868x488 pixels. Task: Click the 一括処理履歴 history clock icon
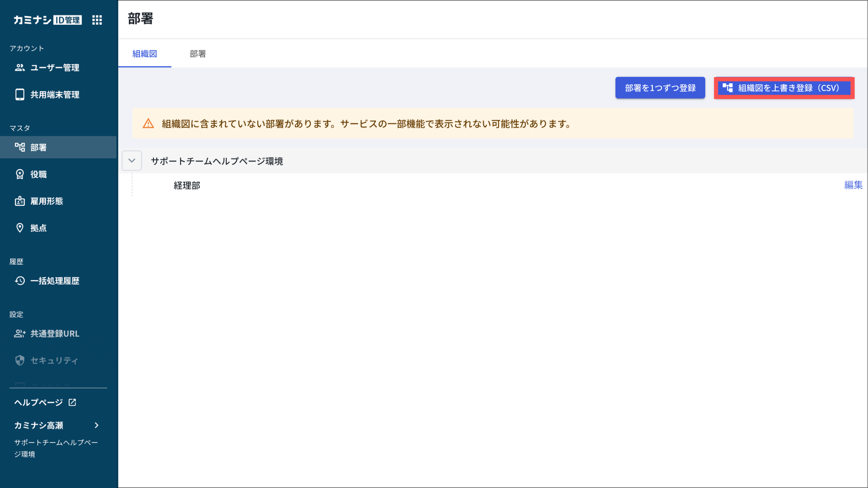[19, 281]
